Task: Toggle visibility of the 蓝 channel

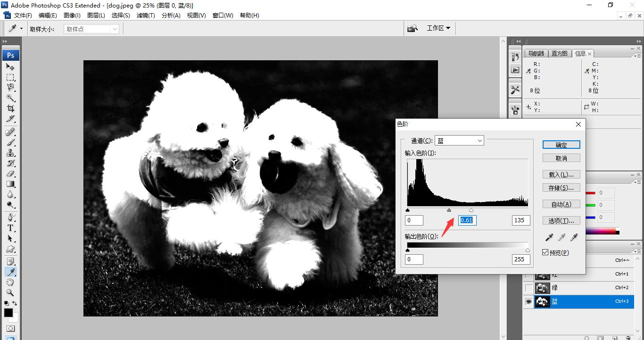Action: 528,301
